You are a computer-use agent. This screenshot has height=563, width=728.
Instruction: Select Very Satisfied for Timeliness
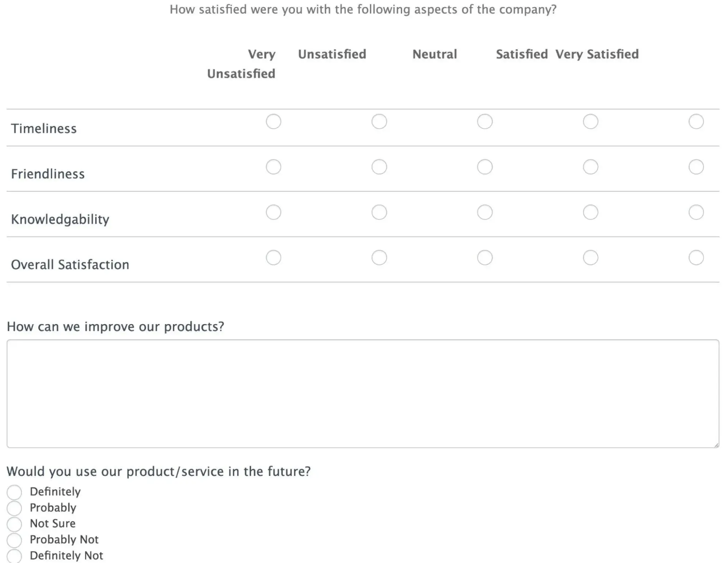[x=696, y=121]
